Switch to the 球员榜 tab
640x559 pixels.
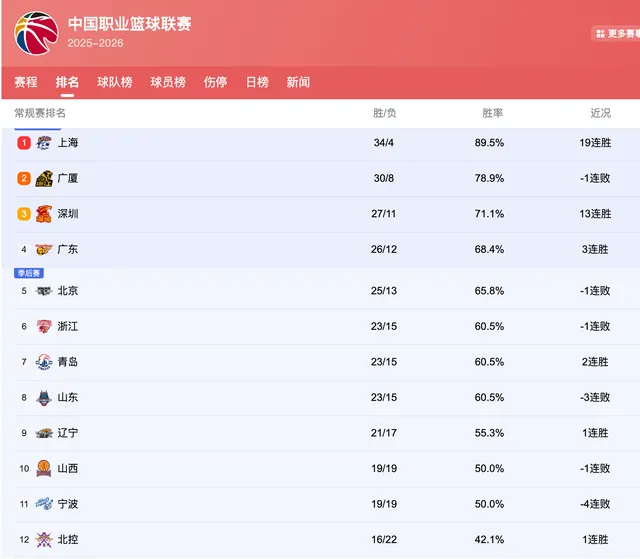[168, 82]
